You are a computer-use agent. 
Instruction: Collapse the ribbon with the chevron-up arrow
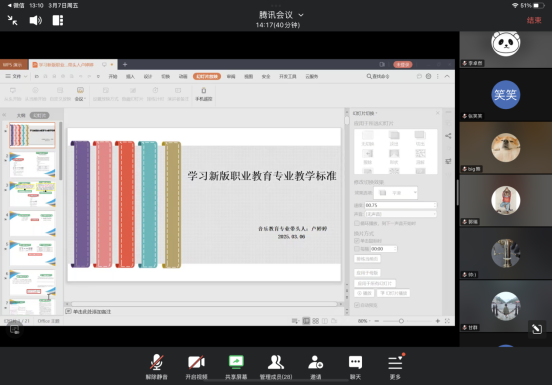coord(447,76)
